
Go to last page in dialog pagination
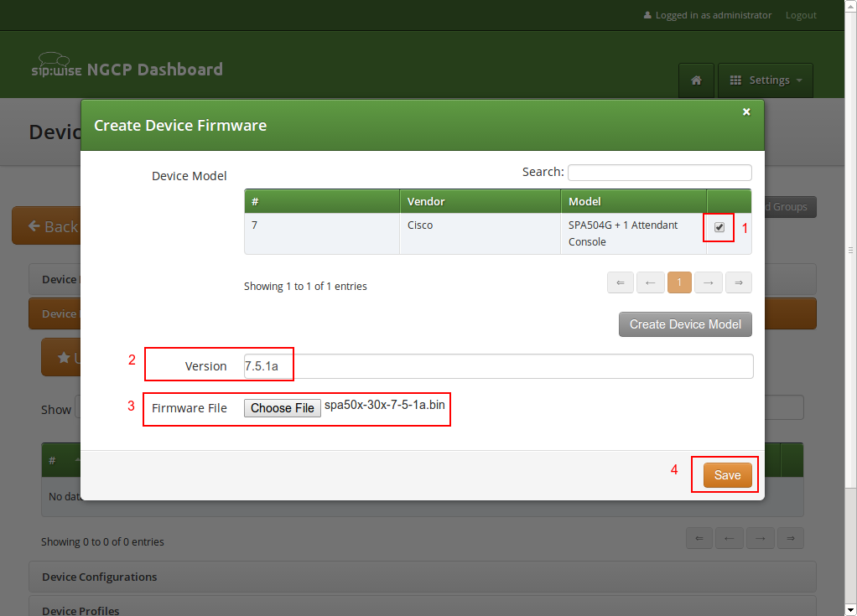pos(739,282)
